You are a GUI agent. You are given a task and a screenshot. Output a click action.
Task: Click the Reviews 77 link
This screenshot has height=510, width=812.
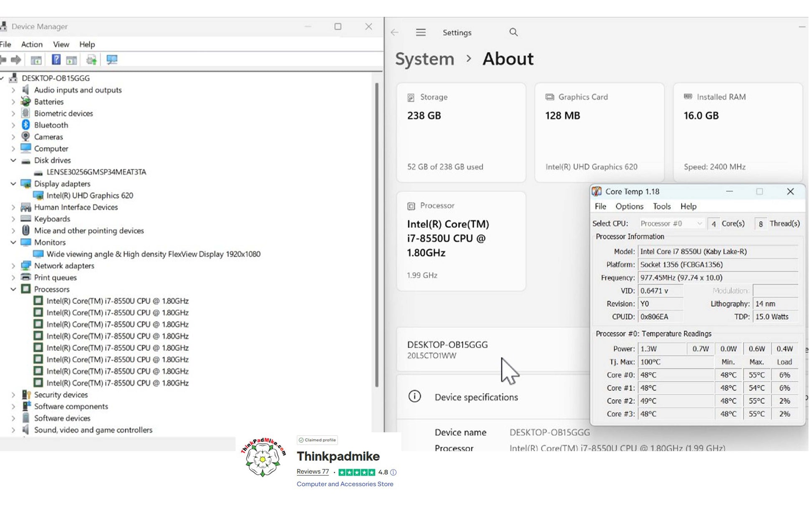[x=313, y=472]
